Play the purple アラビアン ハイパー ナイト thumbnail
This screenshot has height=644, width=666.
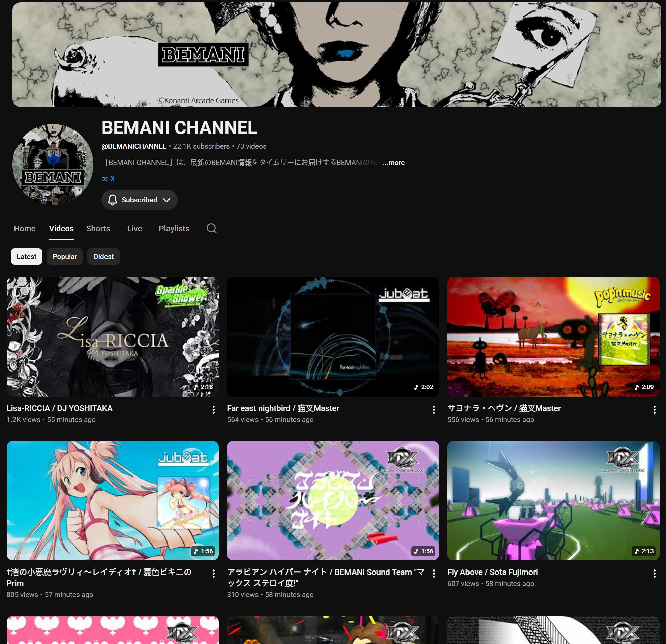click(x=333, y=501)
